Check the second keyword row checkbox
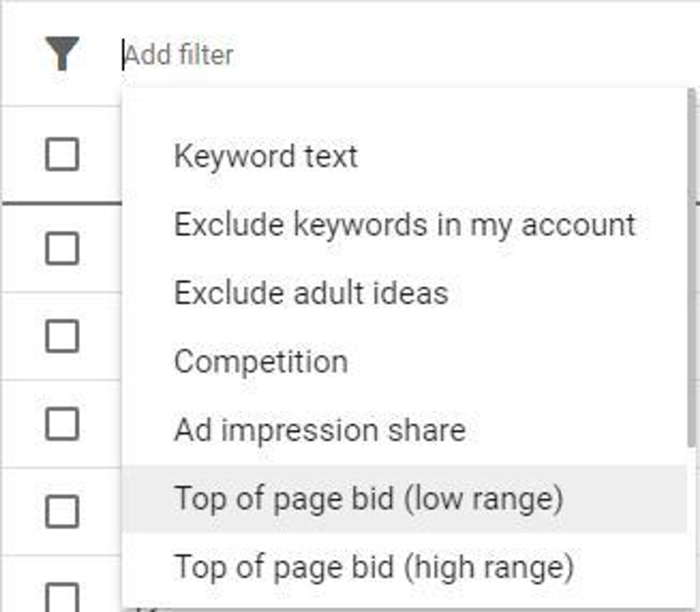 point(62,336)
